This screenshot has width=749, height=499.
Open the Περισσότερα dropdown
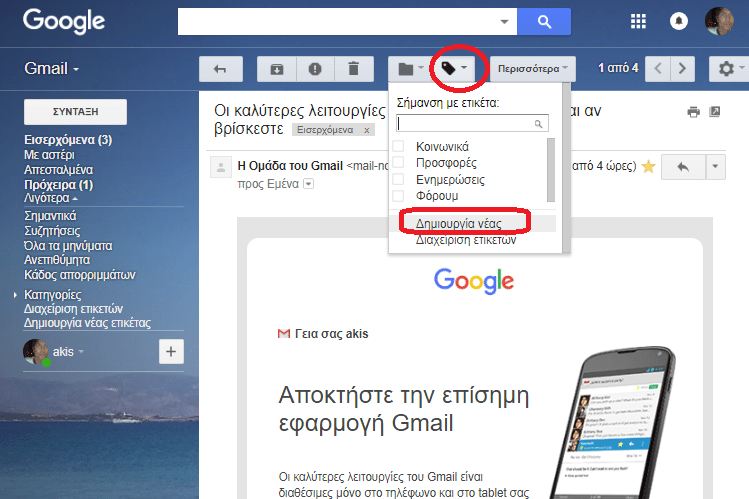[533, 69]
